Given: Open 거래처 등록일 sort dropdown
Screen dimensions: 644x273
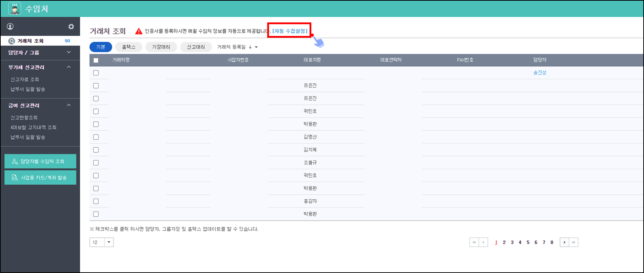Looking at the screenshot, I should tap(237, 47).
